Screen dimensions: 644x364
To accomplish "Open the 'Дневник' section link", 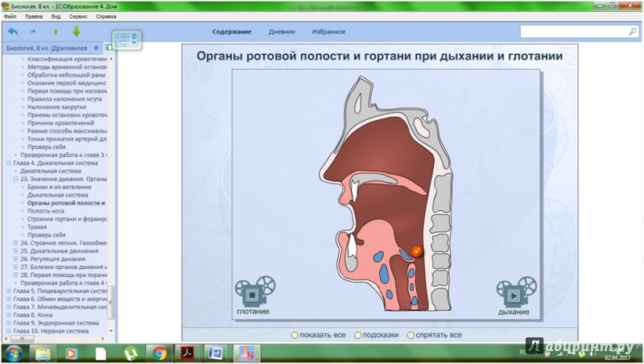I will tap(282, 31).
